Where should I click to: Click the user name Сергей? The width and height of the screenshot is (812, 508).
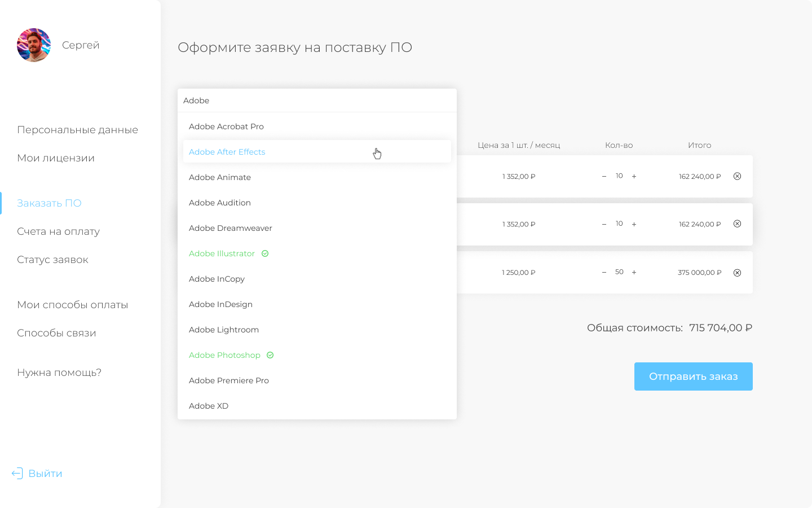[x=81, y=45]
